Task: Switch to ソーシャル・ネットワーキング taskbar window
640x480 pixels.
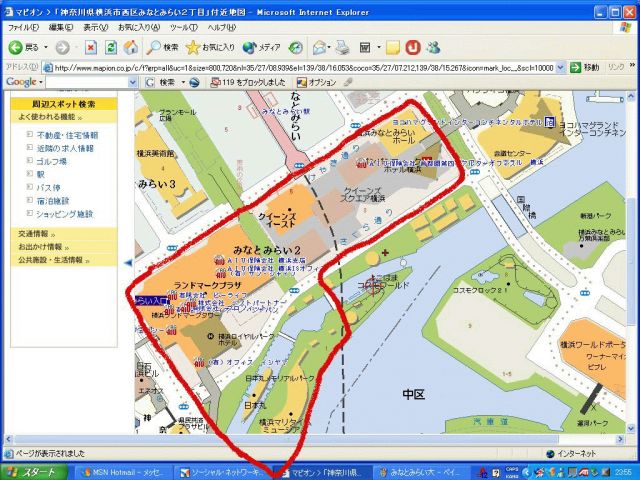Action: 222,472
